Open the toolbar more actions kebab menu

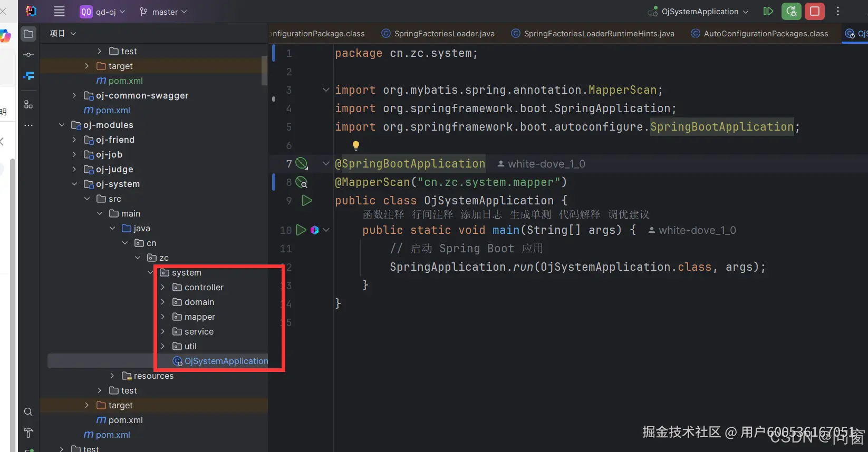coord(838,11)
